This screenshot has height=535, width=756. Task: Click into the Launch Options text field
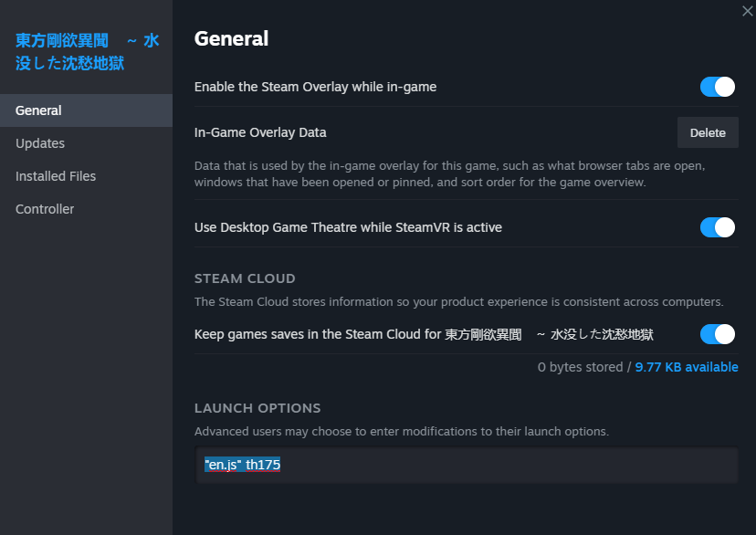pos(467,465)
